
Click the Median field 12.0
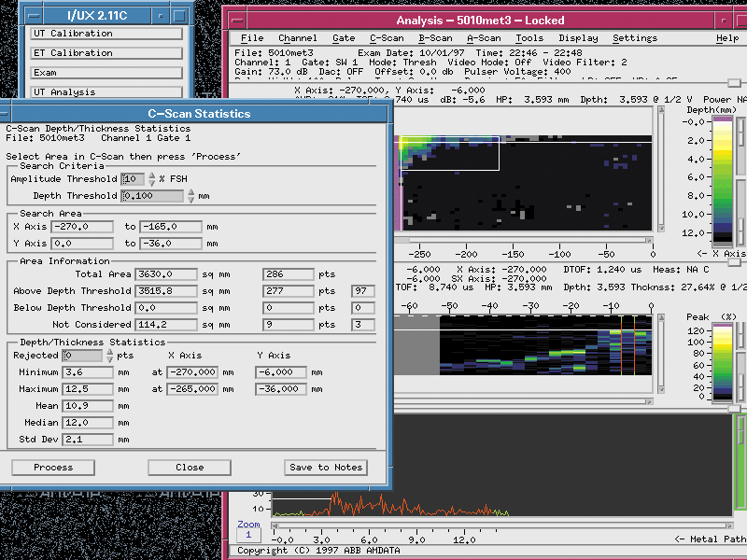click(x=88, y=423)
